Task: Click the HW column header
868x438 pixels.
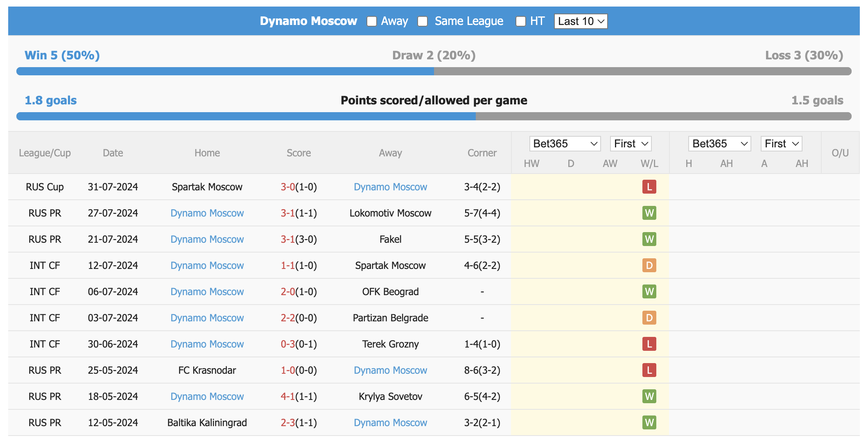Action: coord(531,164)
